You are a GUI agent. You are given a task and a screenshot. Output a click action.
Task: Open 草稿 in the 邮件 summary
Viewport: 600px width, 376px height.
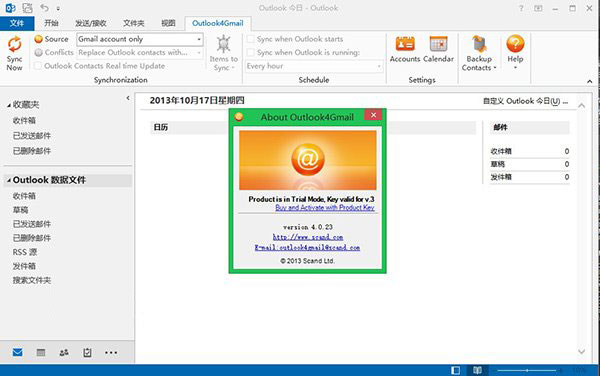[498, 164]
